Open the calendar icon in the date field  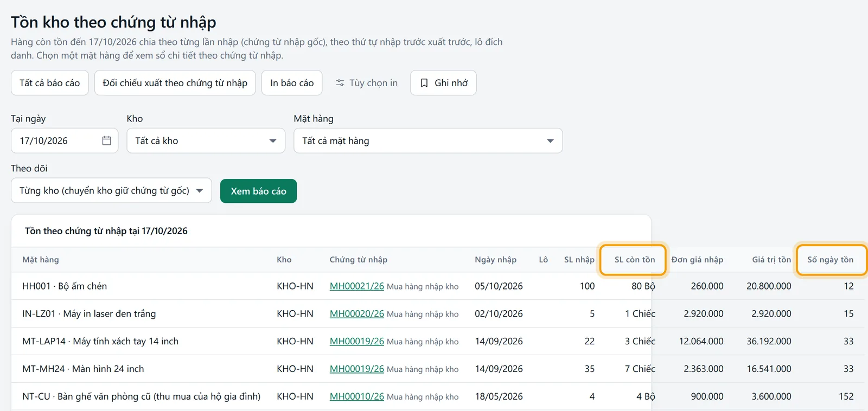(106, 140)
